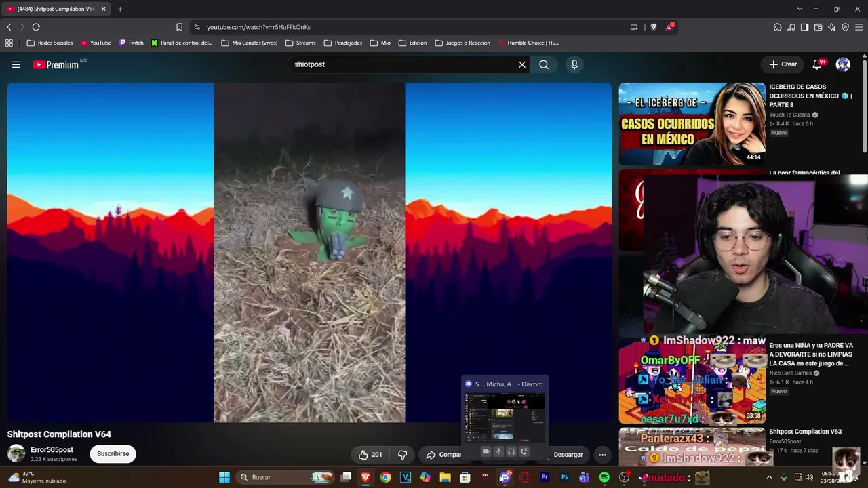Play the Iceberg de Casos video thumbnail

click(x=692, y=123)
